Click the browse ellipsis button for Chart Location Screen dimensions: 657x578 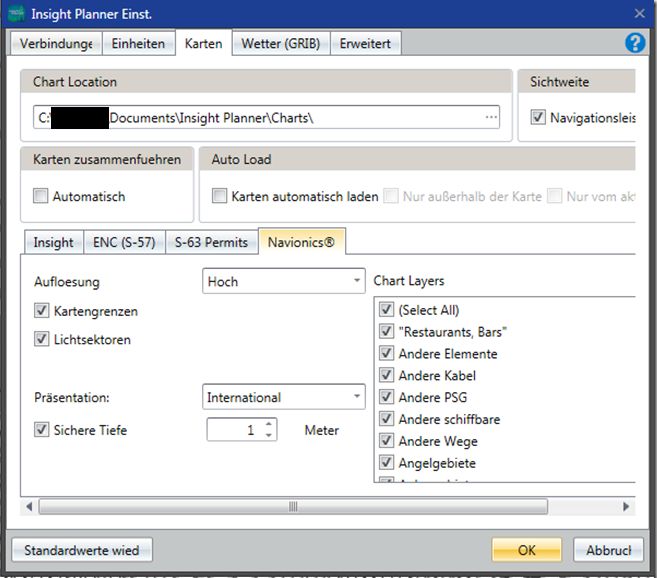491,118
